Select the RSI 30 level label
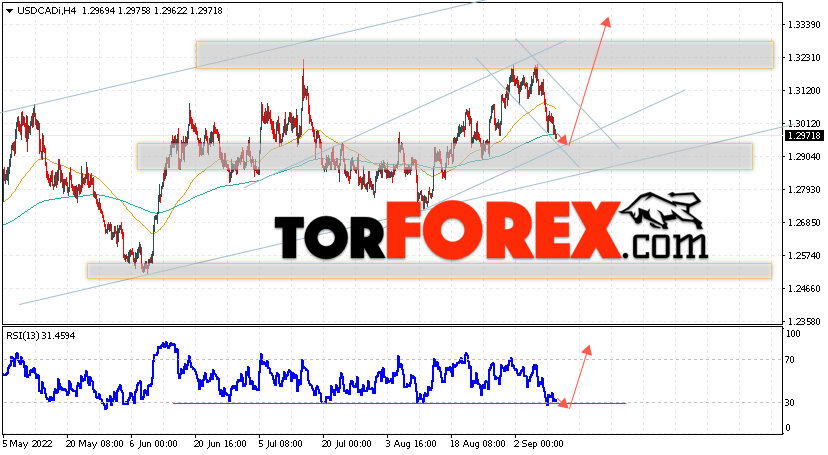Image resolution: width=828 pixels, height=455 pixels. pos(789,403)
